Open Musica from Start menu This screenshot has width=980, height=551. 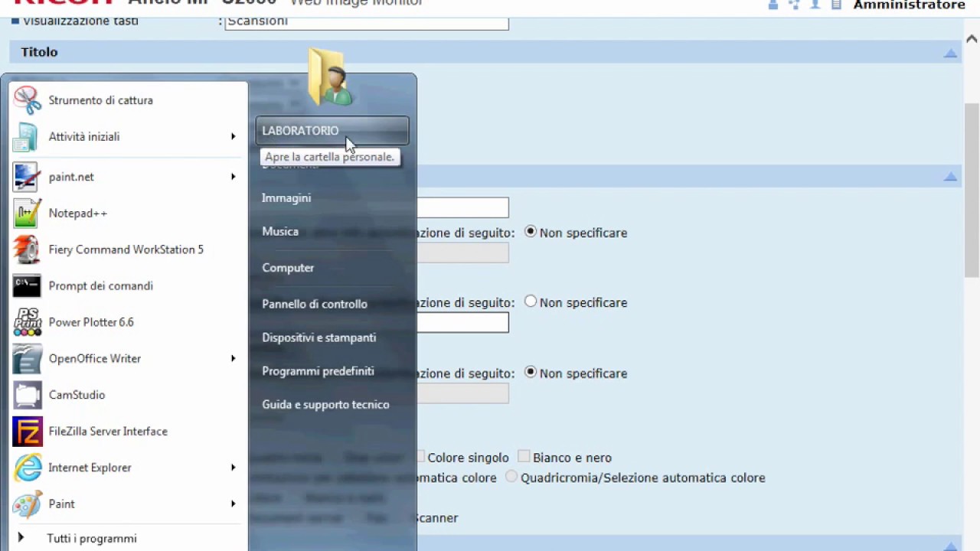click(x=280, y=231)
